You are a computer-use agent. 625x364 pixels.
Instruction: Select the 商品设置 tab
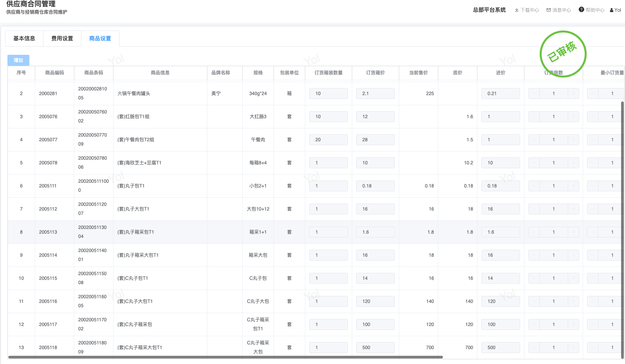pos(100,38)
